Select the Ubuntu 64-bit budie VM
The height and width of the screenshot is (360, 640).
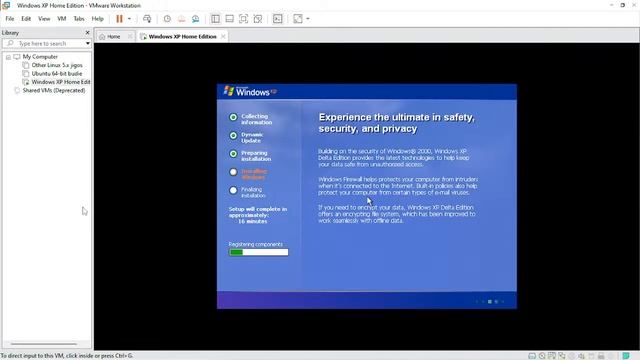point(57,74)
